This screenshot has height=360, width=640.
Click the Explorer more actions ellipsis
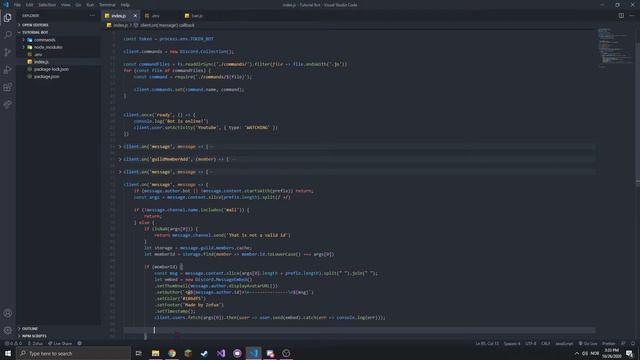coord(92,16)
